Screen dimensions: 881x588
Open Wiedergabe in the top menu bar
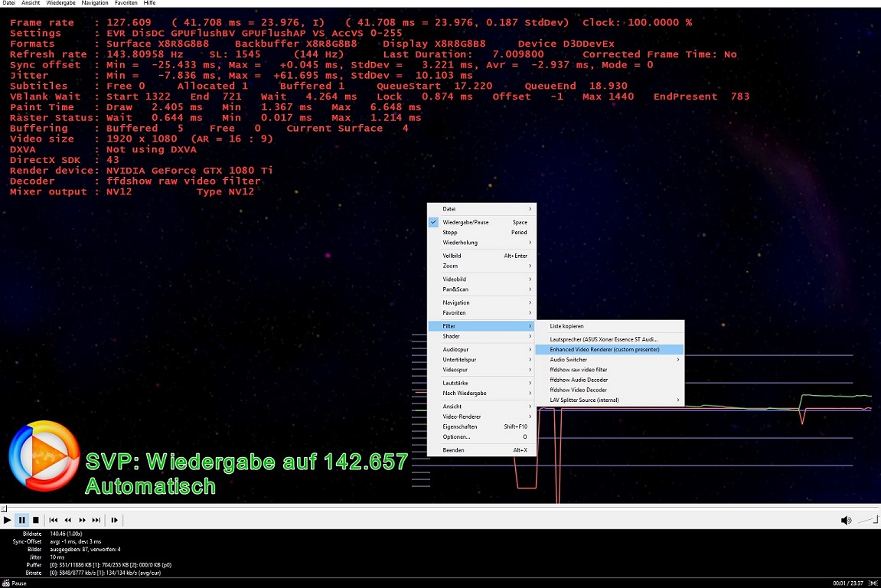[x=60, y=3]
